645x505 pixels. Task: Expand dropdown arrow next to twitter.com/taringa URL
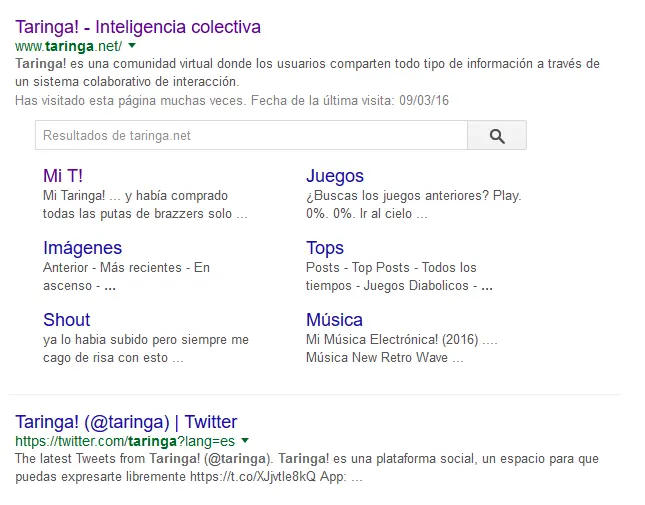pos(245,440)
